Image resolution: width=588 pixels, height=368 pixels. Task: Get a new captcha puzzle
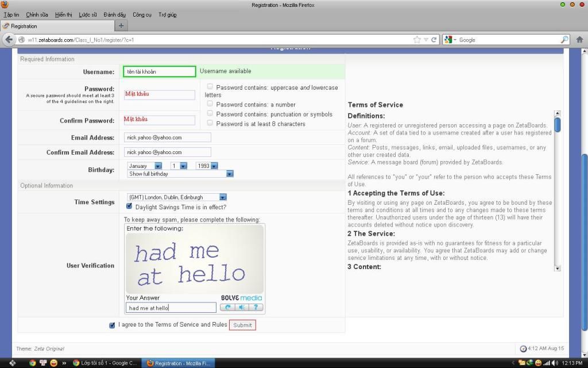227,308
